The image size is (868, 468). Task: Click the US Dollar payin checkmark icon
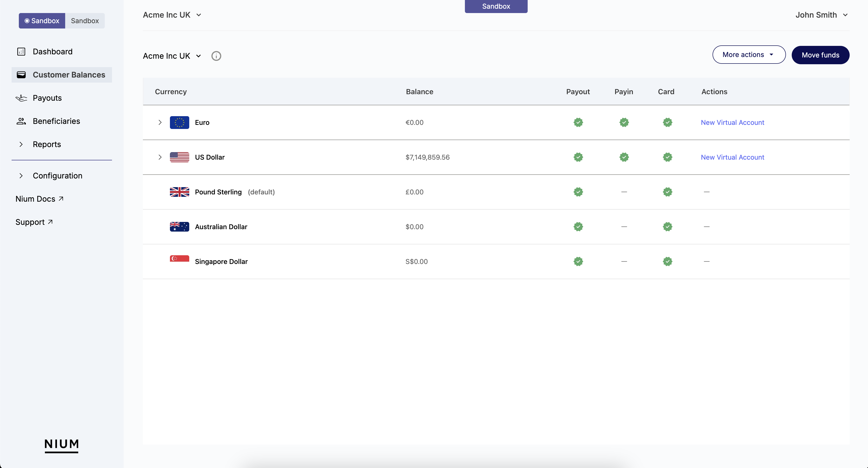pos(623,157)
